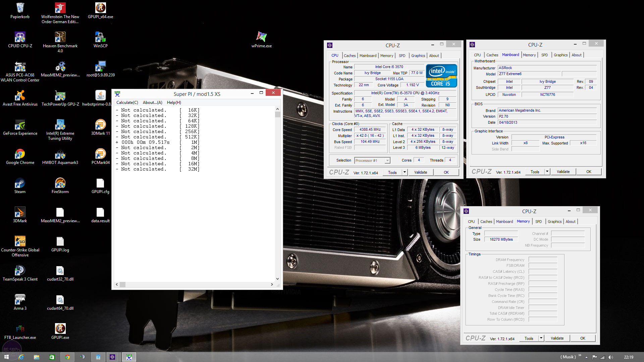Screen dimensions: 644x362
Task: Open PCMark04 desktop icon
Action: (100, 157)
